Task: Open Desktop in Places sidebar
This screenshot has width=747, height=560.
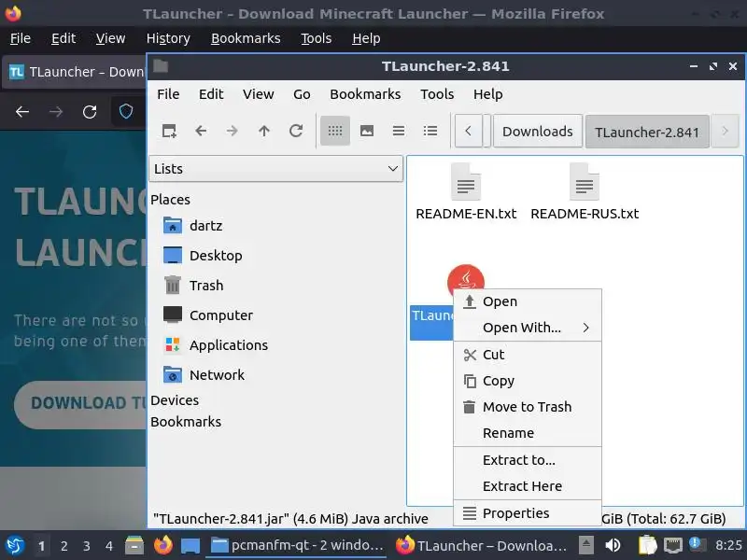Action: click(x=203, y=255)
